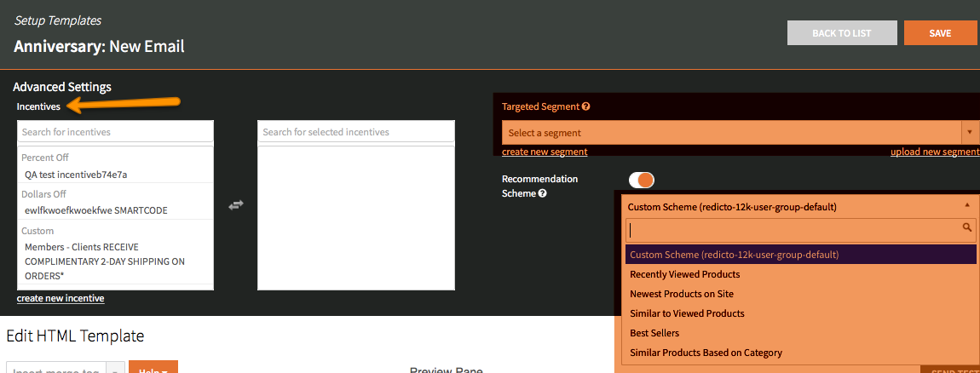Click the SAVE button
The width and height of the screenshot is (980, 373).
[940, 33]
